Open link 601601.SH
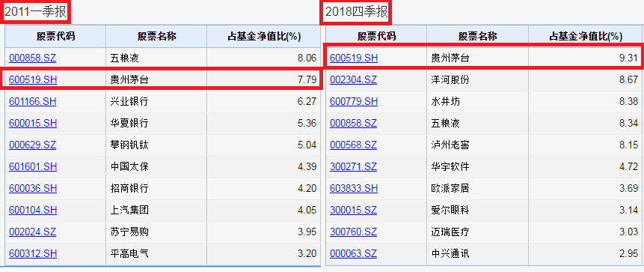Viewport: 644px width, 272px height. pos(32,166)
